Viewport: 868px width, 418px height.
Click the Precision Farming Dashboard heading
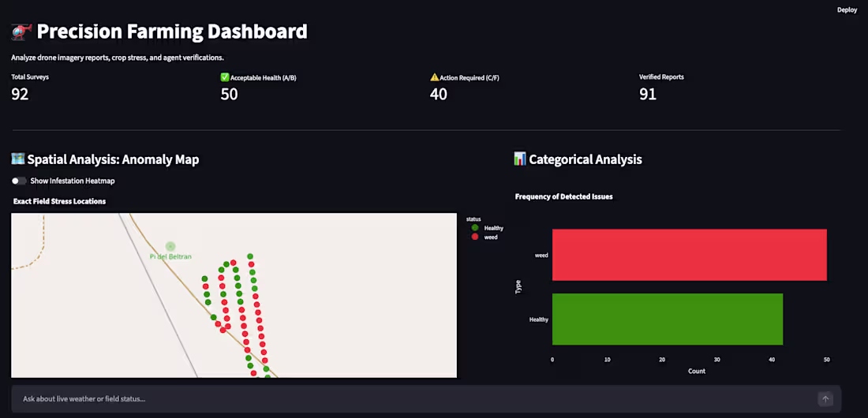click(171, 32)
